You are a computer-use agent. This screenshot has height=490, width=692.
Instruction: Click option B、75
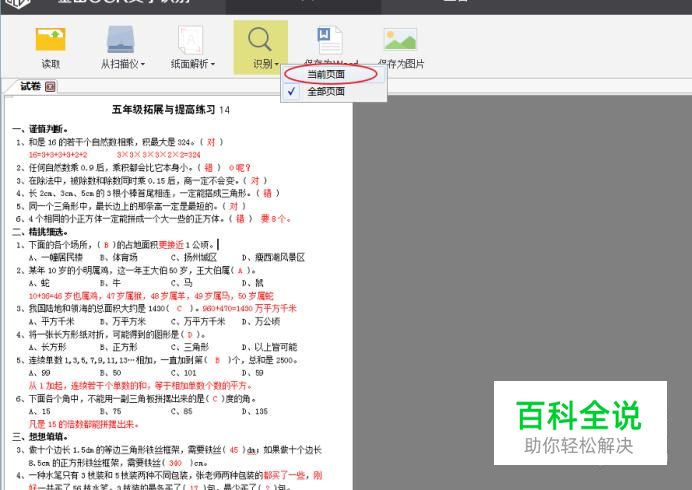[110, 411]
